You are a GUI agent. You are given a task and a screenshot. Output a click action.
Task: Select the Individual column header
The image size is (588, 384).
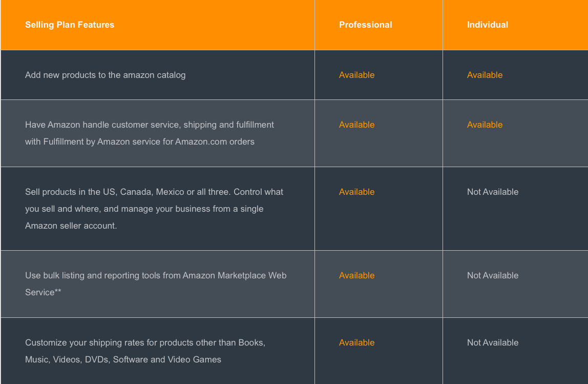pos(487,25)
